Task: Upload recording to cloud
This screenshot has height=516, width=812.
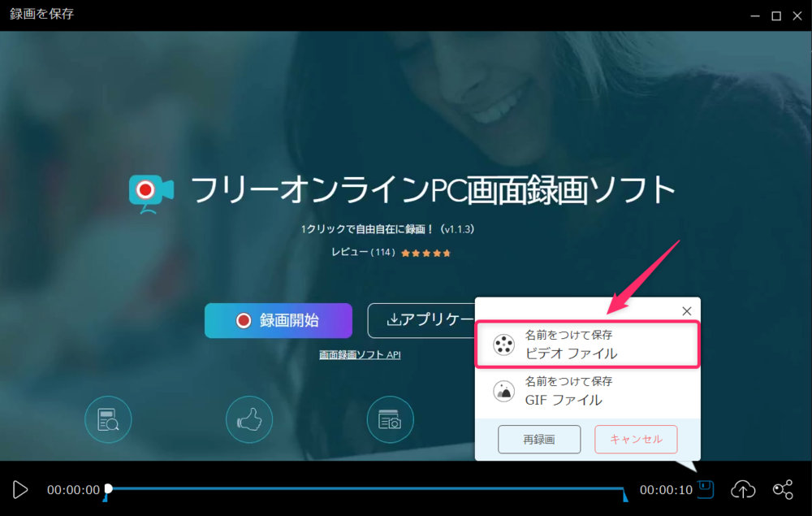Action: coord(743,489)
